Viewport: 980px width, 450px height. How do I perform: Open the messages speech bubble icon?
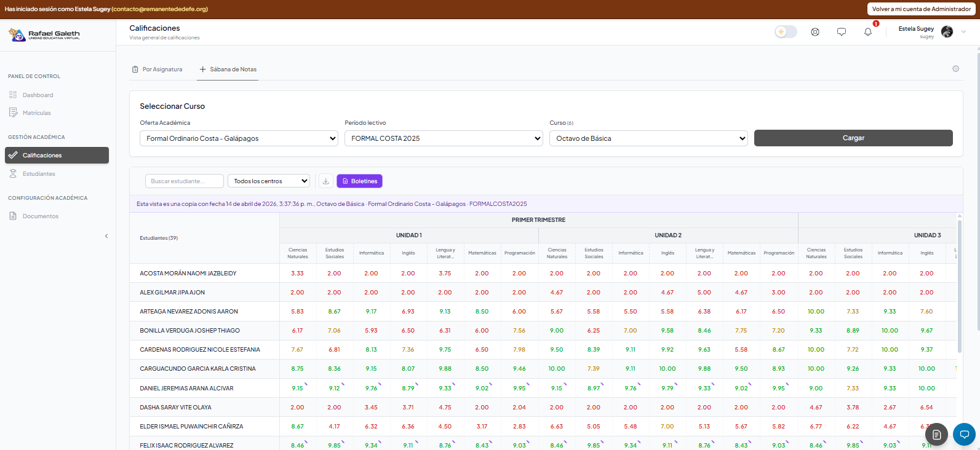click(x=842, y=32)
